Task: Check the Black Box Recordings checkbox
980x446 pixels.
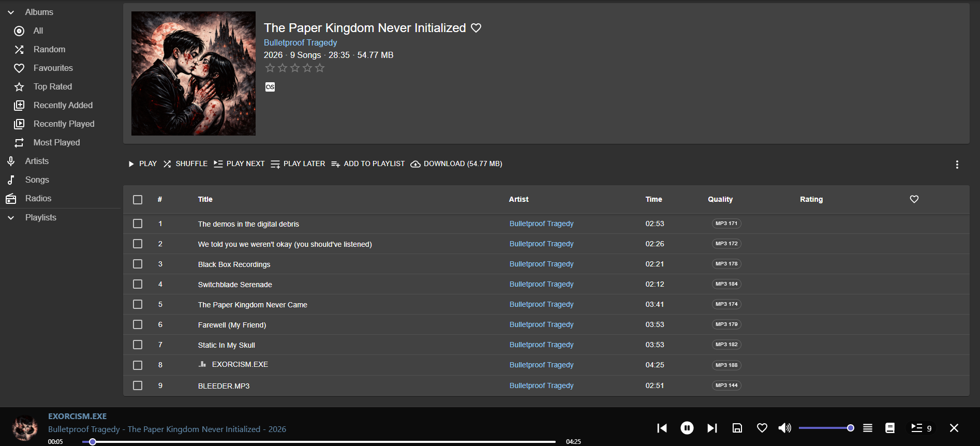Action: pos(138,264)
